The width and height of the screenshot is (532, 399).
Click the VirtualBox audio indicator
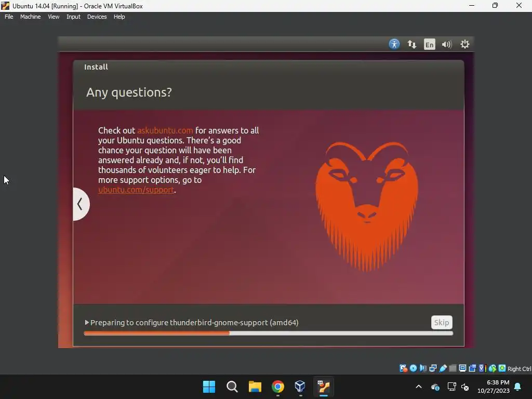[423, 368]
